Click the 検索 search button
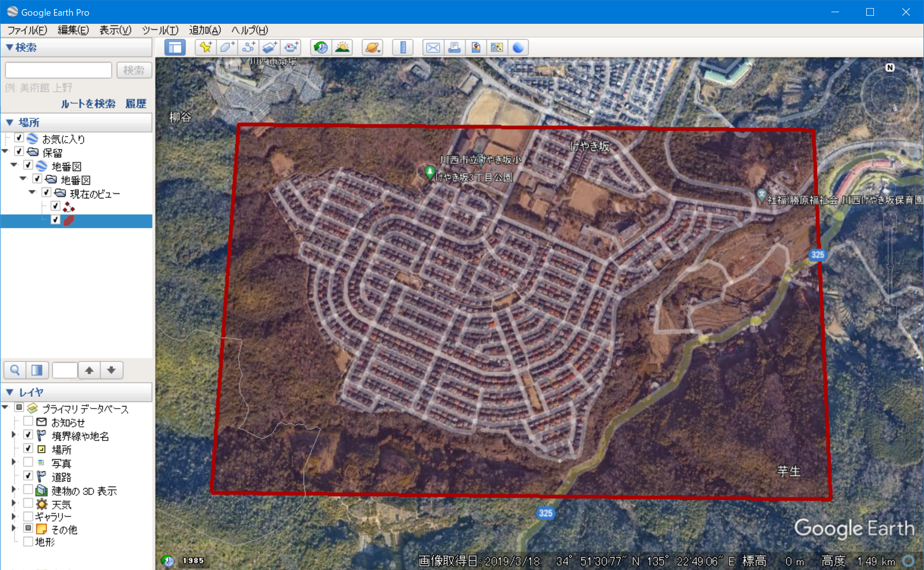The width and height of the screenshot is (924, 570). click(134, 70)
